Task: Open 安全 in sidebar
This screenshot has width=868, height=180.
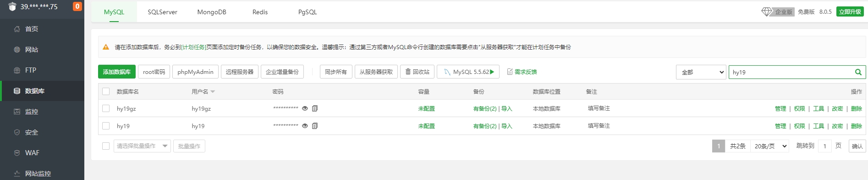Action: pos(42,132)
